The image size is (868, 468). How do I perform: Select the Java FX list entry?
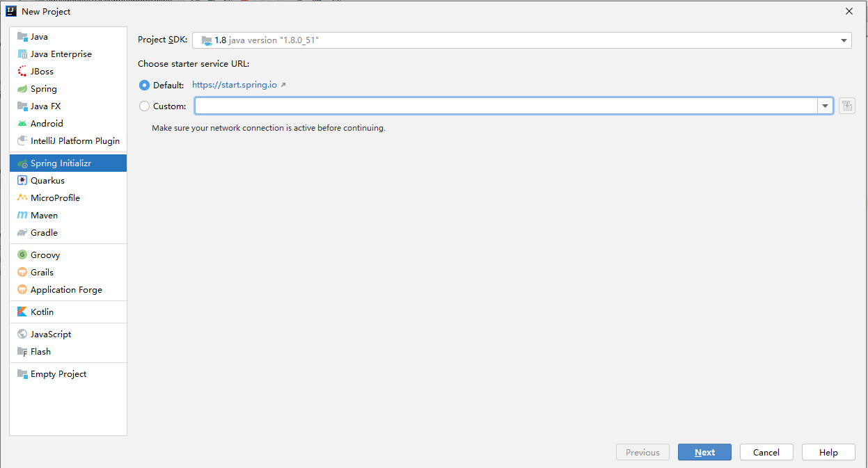68,106
